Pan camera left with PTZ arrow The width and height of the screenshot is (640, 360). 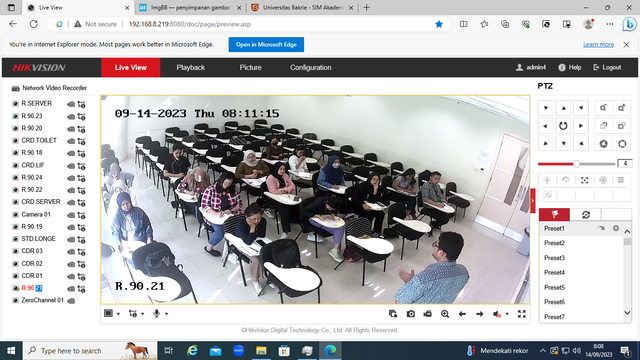pos(545,126)
